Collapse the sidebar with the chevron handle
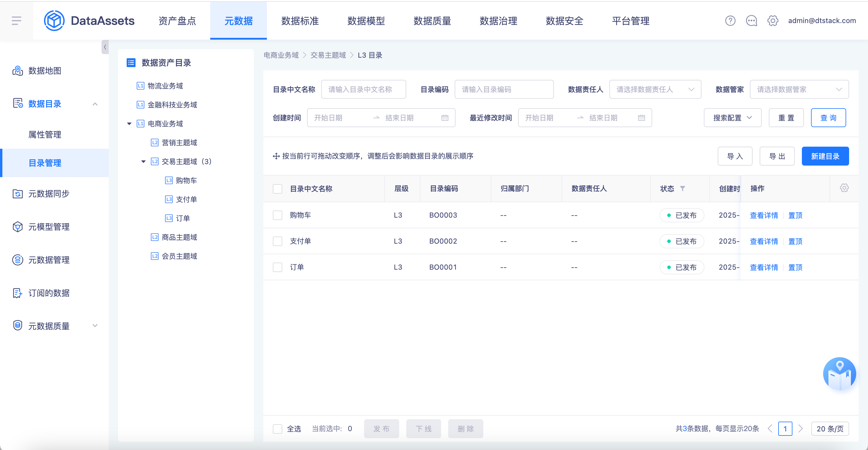The height and width of the screenshot is (450, 868). (x=105, y=47)
